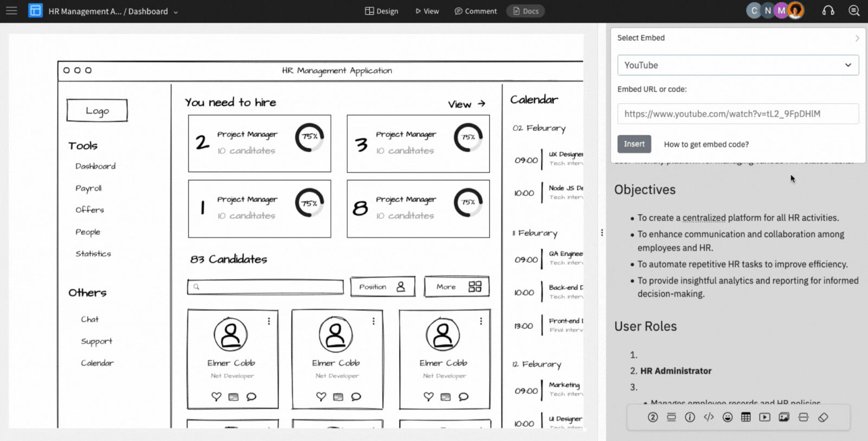Expand the Dashboard page dropdown chevron
The width and height of the screenshot is (868, 441).
click(176, 12)
